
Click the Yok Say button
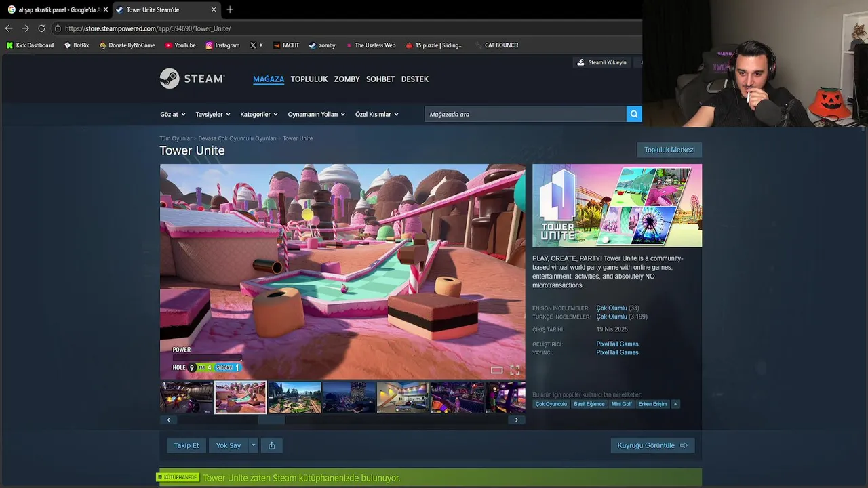[229, 445]
